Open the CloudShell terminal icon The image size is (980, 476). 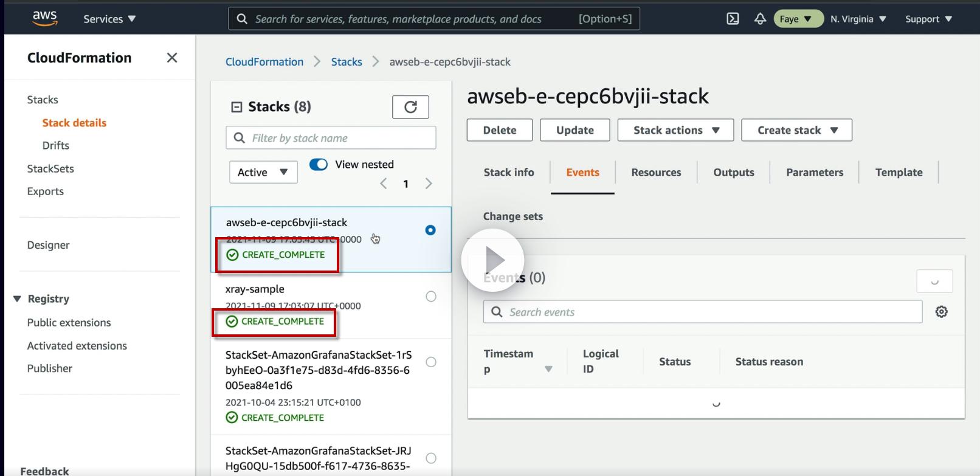(733, 19)
